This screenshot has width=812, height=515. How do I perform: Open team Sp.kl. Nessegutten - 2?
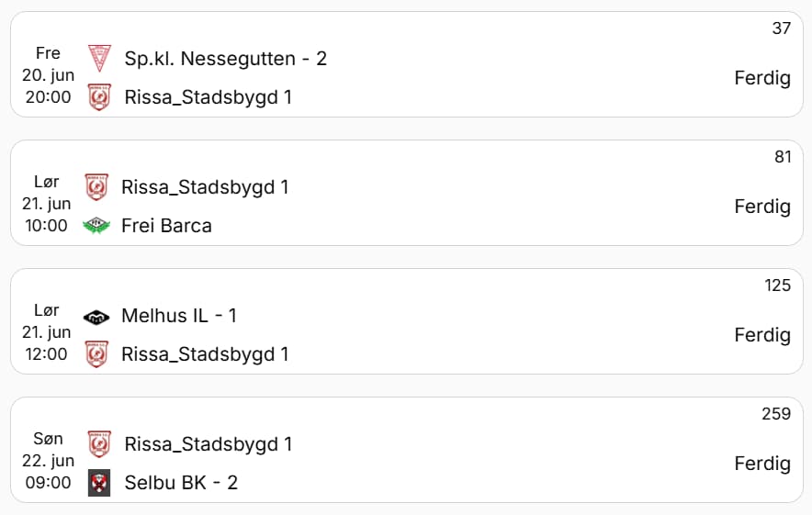(226, 59)
